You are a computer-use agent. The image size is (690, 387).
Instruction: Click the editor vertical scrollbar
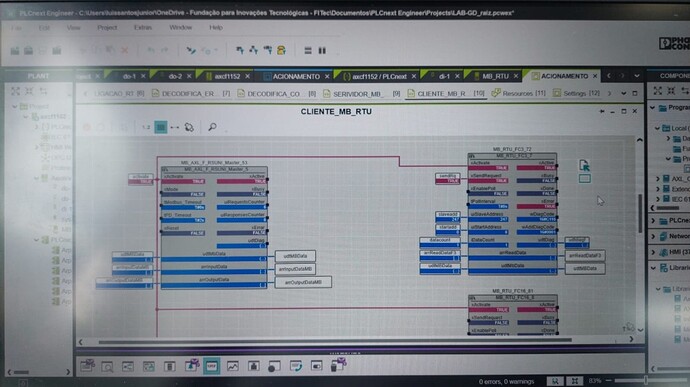click(640, 214)
